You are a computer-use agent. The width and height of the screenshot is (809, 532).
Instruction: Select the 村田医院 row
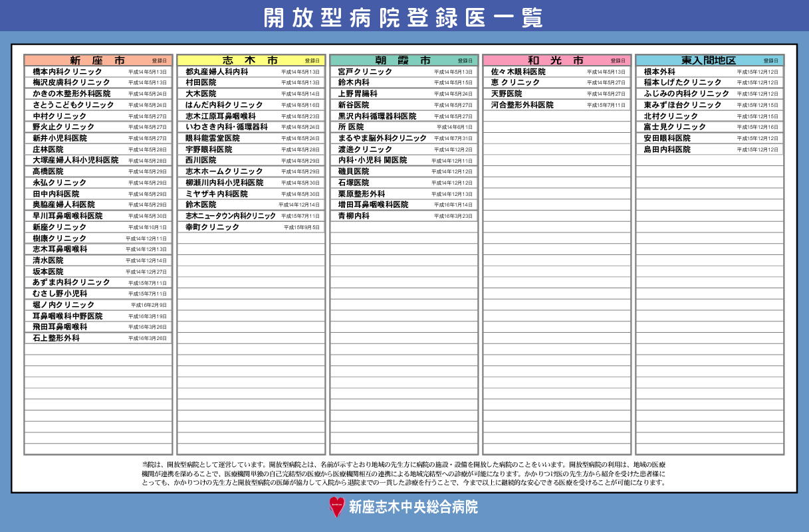(251, 83)
